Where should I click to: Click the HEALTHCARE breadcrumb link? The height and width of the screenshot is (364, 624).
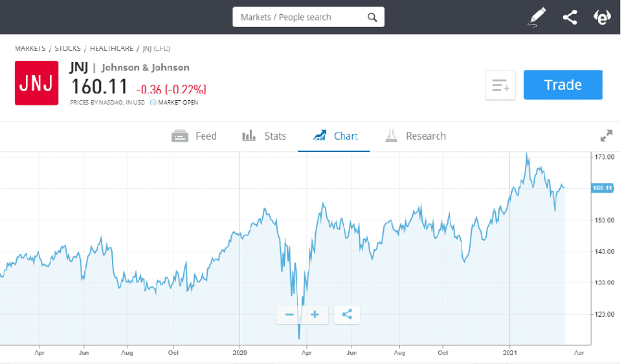[x=111, y=48]
